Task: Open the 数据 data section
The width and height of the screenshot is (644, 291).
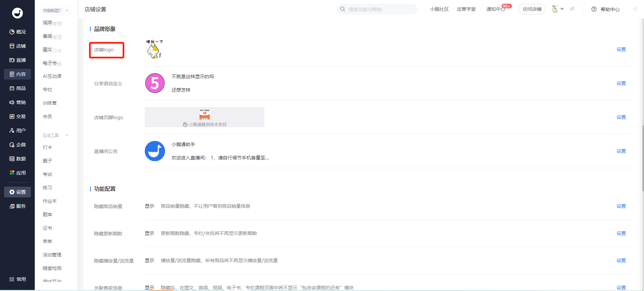Action: coord(17,159)
